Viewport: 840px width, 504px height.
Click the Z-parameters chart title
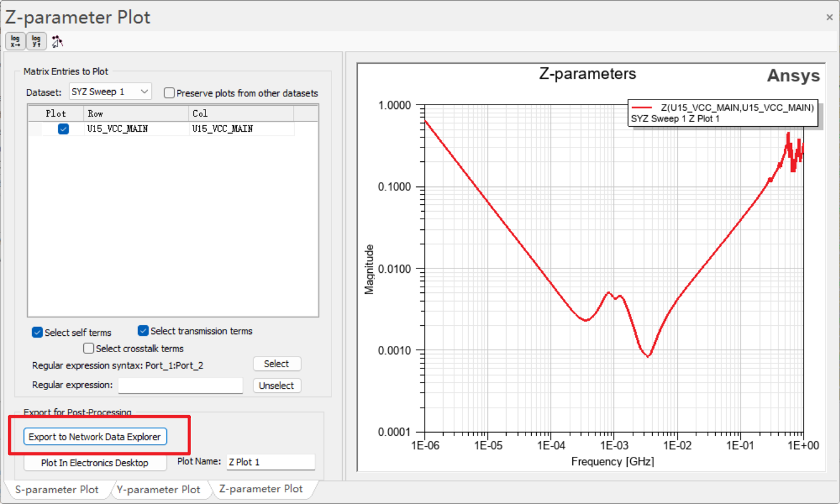[588, 74]
